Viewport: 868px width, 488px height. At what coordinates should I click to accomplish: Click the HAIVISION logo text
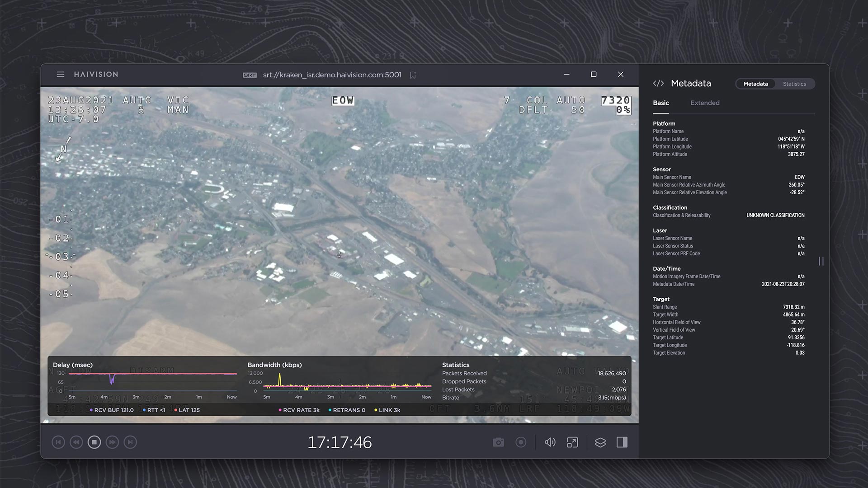click(95, 74)
